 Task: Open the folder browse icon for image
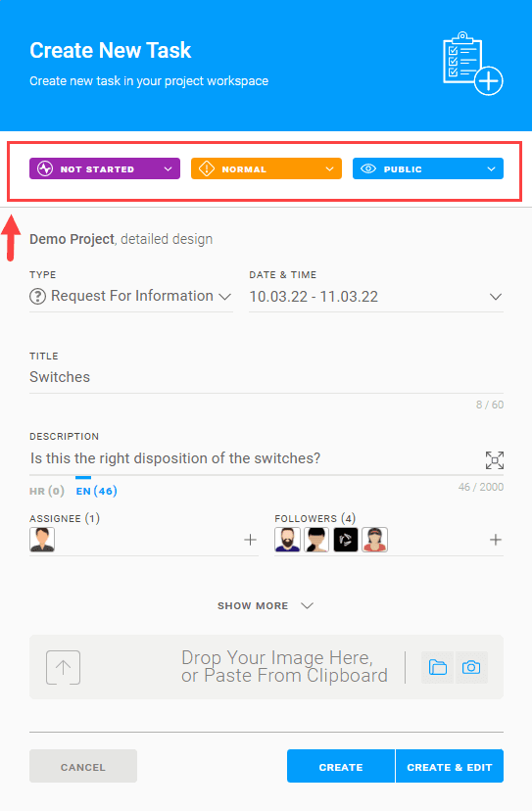pos(437,667)
